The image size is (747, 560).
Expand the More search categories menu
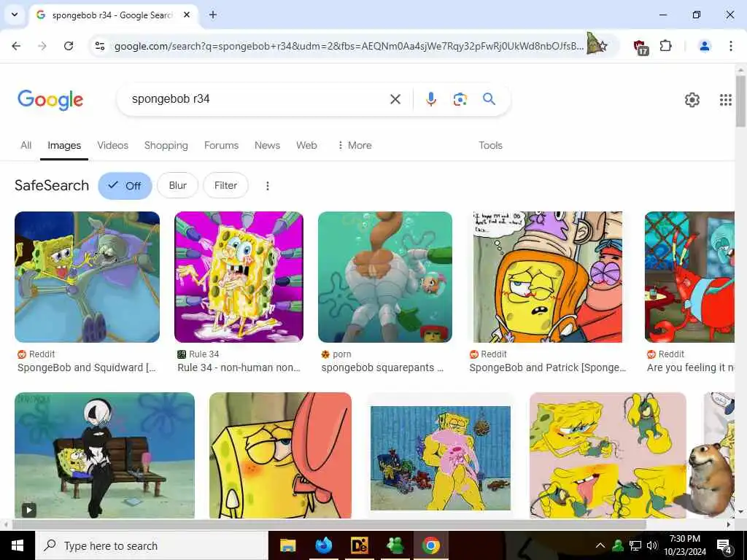click(355, 145)
